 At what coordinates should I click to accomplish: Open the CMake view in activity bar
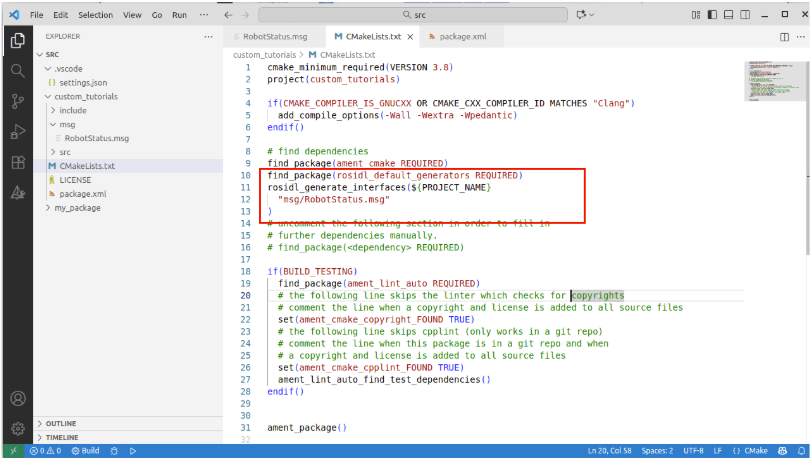coord(17,193)
